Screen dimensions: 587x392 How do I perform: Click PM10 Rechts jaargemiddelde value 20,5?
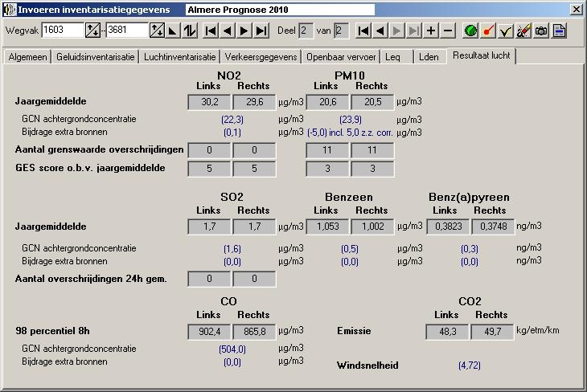click(372, 102)
